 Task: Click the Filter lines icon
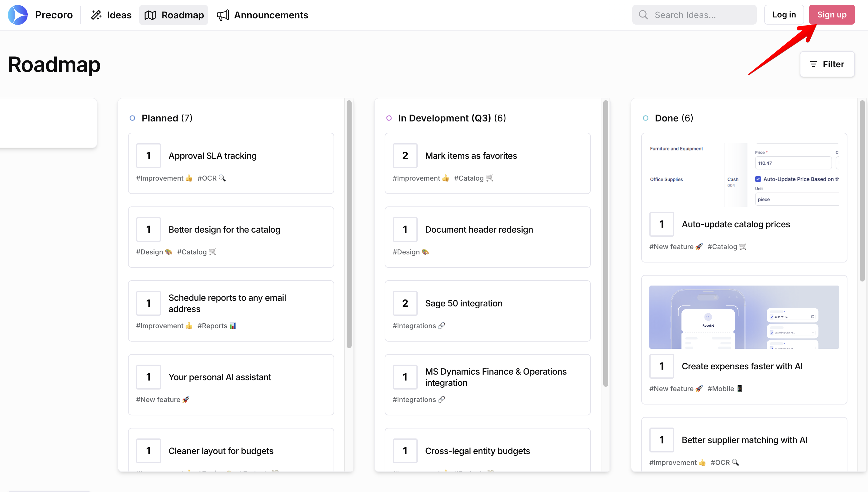tap(813, 64)
